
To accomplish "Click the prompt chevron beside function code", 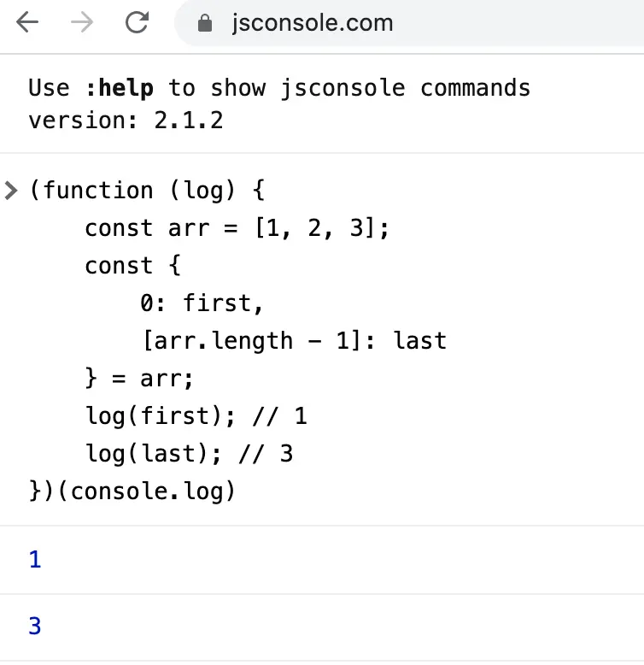I will click(x=10, y=190).
